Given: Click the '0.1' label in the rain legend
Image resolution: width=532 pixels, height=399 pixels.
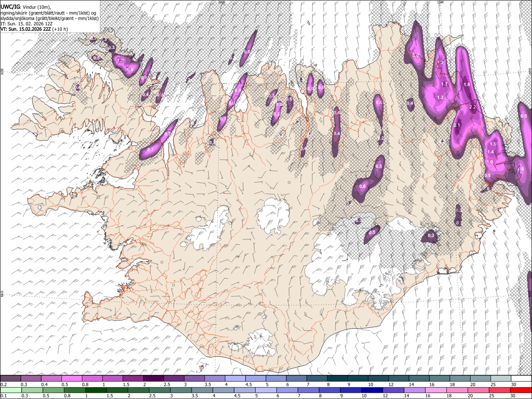Looking at the screenshot, I should click(3, 396).
